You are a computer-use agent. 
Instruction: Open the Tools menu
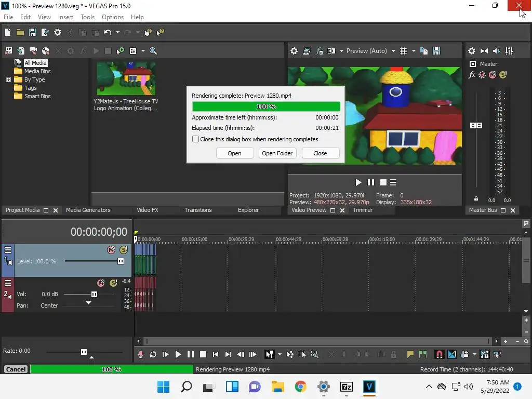tap(87, 17)
